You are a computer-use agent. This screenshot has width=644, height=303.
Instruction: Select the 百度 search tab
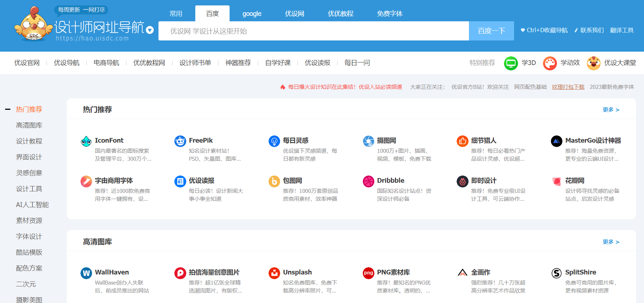pos(212,14)
